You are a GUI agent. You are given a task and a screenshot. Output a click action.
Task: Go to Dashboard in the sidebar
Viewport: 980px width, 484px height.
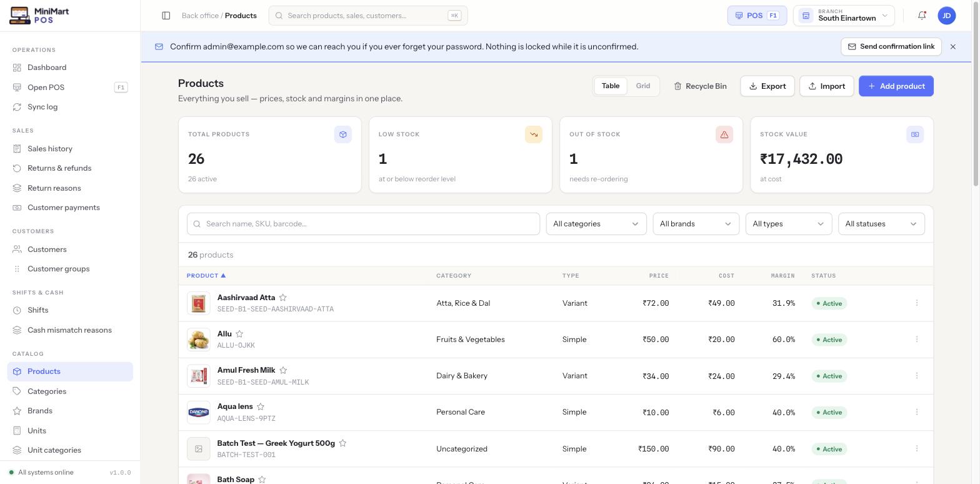click(70, 68)
